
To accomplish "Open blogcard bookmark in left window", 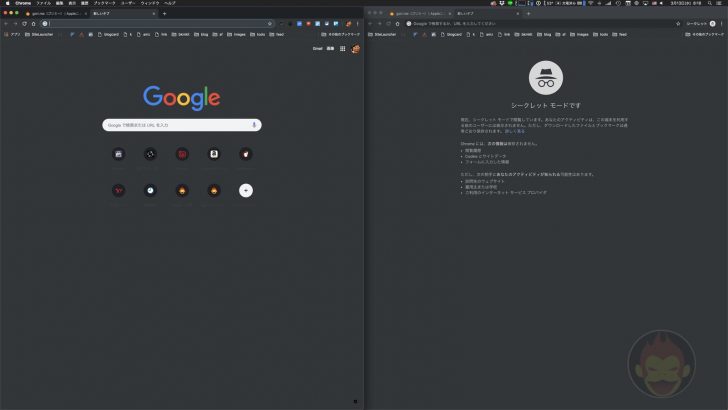I will [108, 34].
